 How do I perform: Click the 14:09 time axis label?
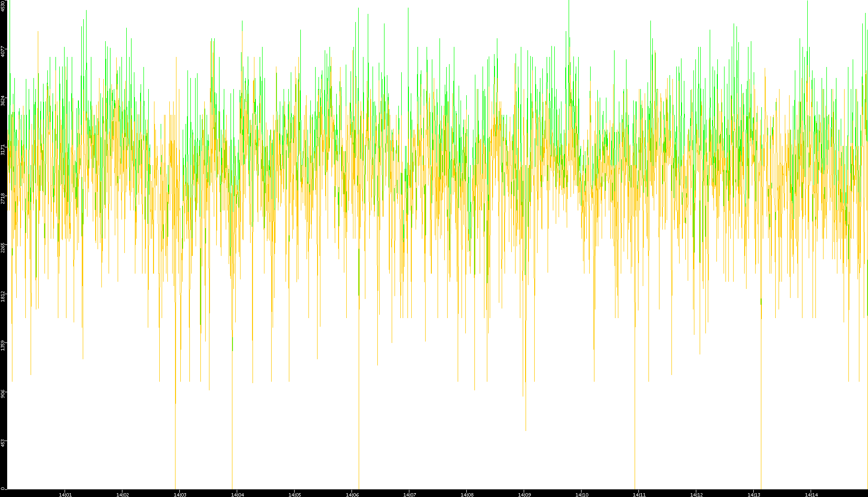(525, 495)
